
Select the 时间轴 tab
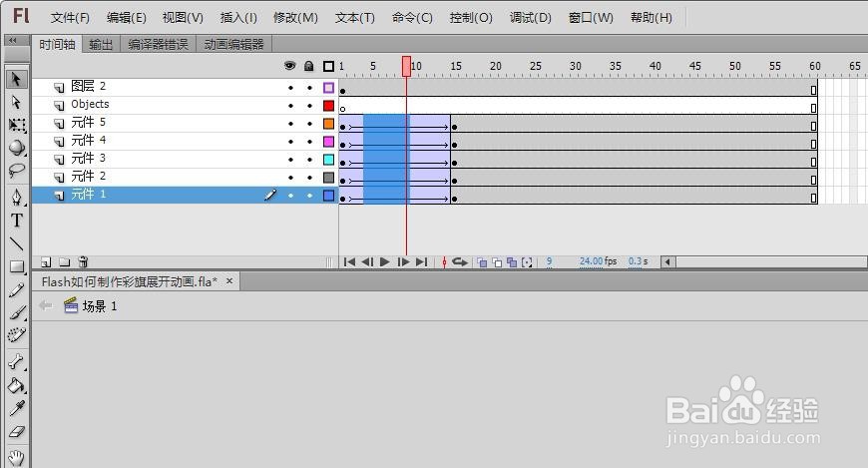pyautogui.click(x=57, y=44)
